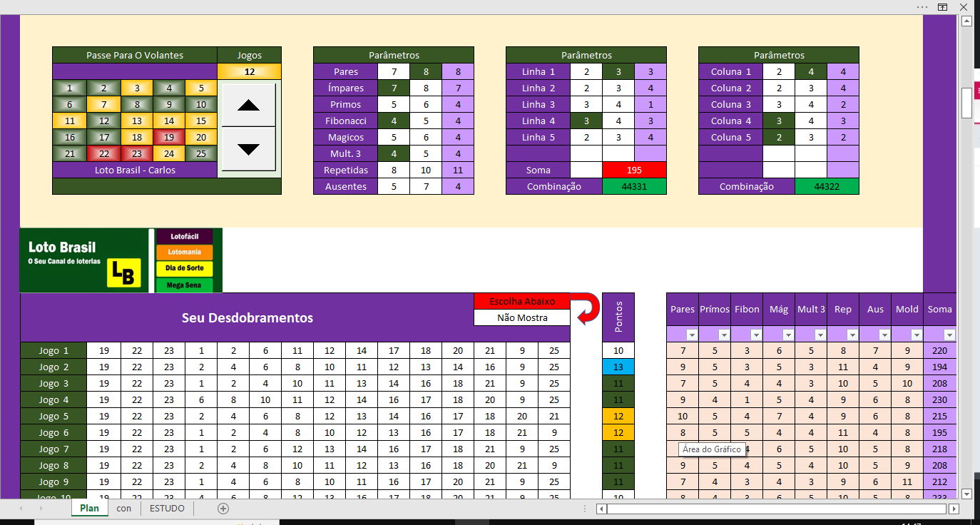980x525 pixels.
Task: Click green Combinação cell 44331
Action: (x=634, y=186)
